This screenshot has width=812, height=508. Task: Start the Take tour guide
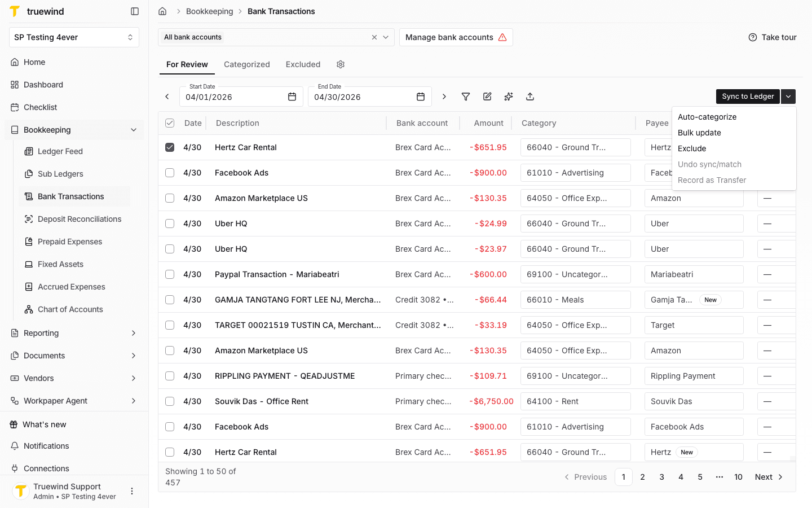(773, 37)
